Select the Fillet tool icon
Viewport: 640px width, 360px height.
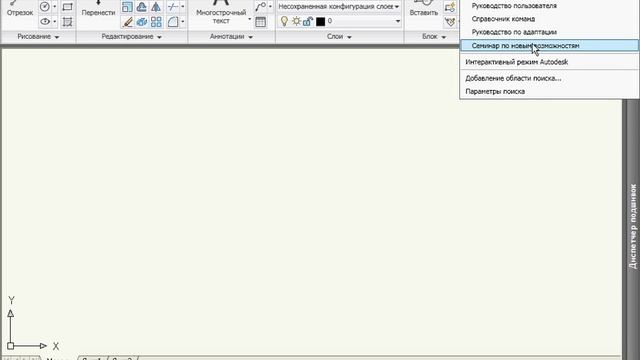[x=173, y=21]
